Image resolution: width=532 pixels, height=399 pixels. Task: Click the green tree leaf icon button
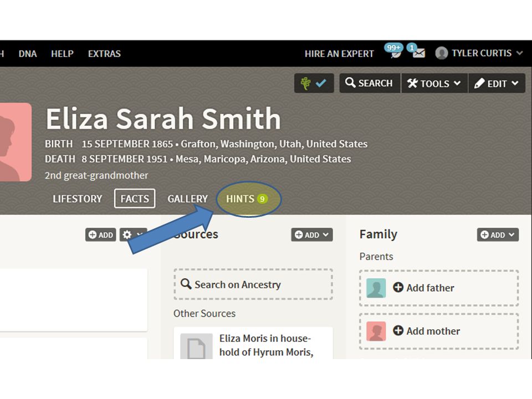coord(305,83)
